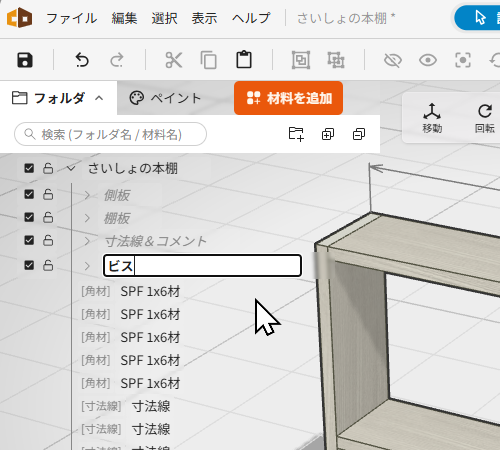
Task: Group the selected materials
Action: click(x=301, y=60)
